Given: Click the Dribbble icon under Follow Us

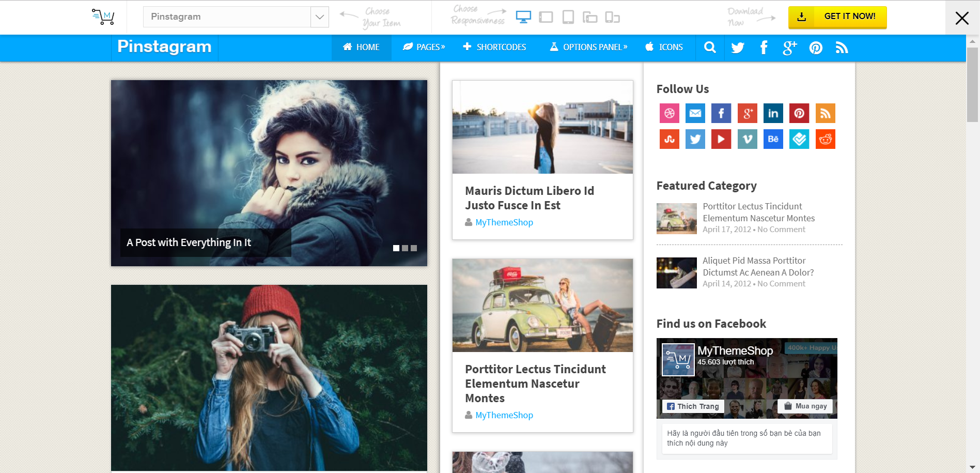Looking at the screenshot, I should [669, 113].
